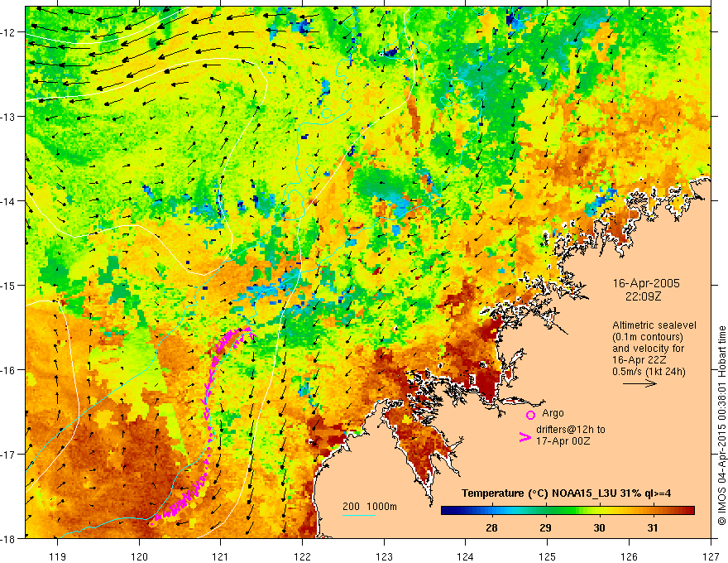Click the cyan 200m isobath legend line
The height and width of the screenshot is (563, 728).
[x=358, y=515]
